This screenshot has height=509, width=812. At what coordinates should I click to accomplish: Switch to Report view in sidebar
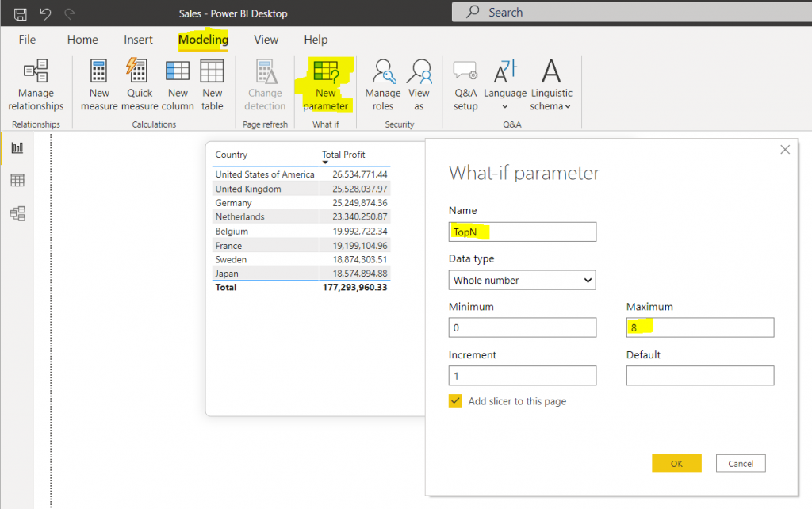pyautogui.click(x=17, y=148)
